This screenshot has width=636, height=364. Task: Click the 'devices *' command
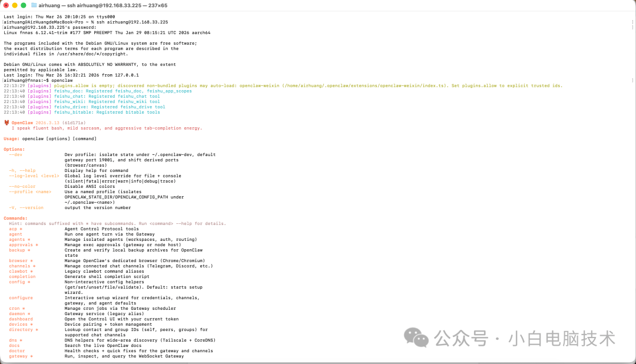tap(21, 324)
